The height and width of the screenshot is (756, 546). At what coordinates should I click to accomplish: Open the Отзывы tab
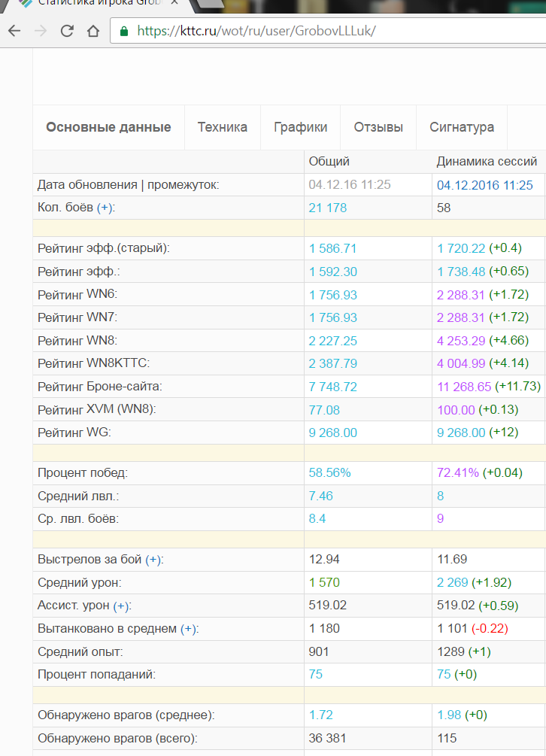[x=378, y=127]
